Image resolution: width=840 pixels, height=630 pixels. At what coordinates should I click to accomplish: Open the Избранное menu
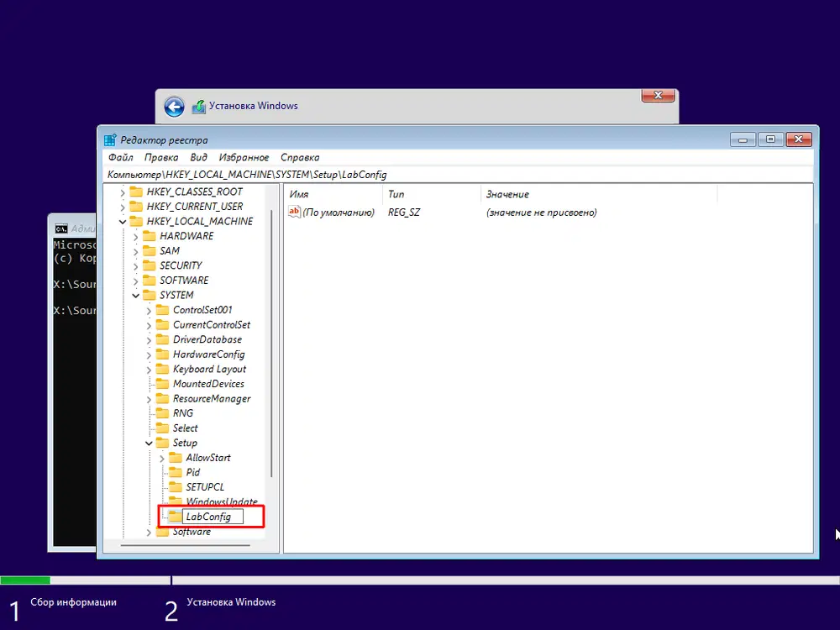[x=244, y=157]
